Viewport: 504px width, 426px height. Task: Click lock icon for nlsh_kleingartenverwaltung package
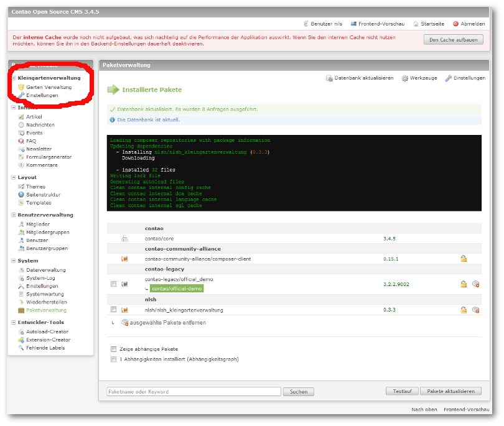pyautogui.click(x=464, y=310)
